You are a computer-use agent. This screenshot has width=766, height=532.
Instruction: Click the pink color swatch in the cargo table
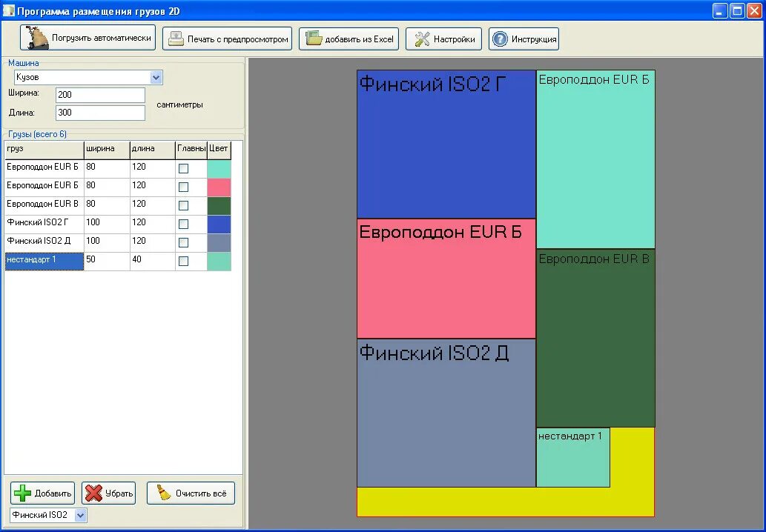coord(219,187)
